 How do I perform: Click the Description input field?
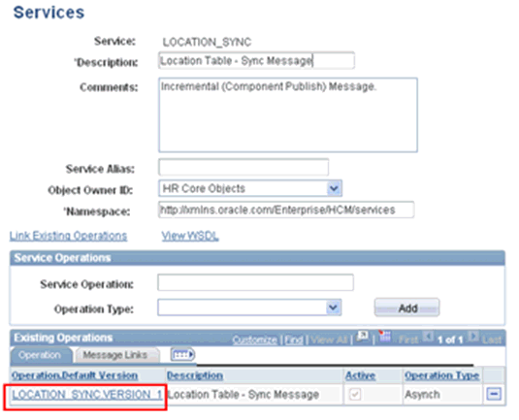click(x=256, y=60)
